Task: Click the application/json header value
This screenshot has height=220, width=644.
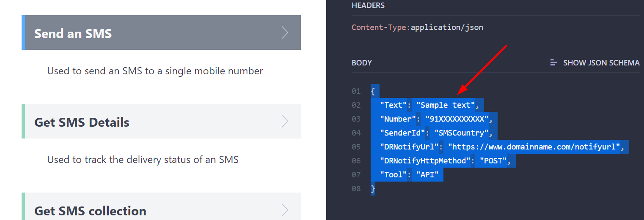Action: click(x=447, y=27)
